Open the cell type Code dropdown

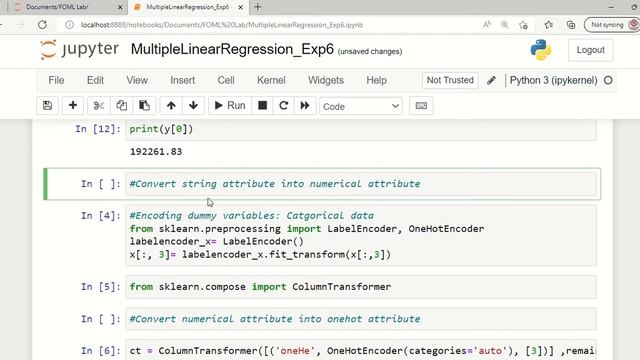[x=361, y=106]
